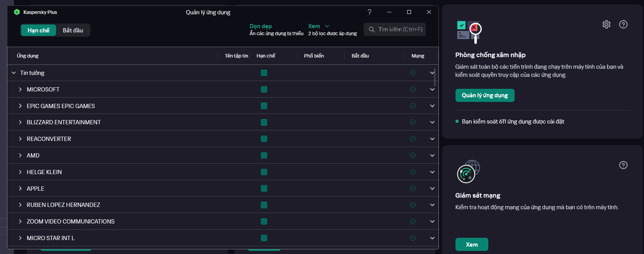644x254 pixels.
Task: Open the Xem filter dropdown
Action: pyautogui.click(x=319, y=26)
